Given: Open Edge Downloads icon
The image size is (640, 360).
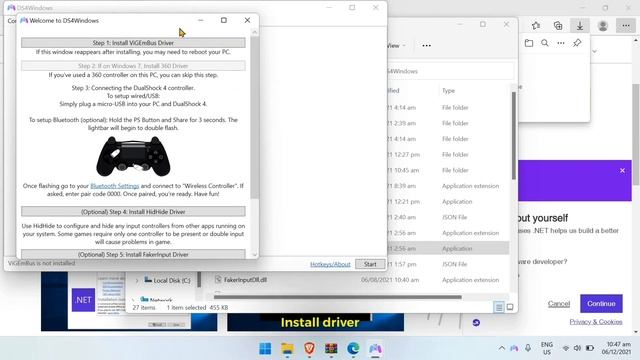Looking at the screenshot, I should (580, 26).
